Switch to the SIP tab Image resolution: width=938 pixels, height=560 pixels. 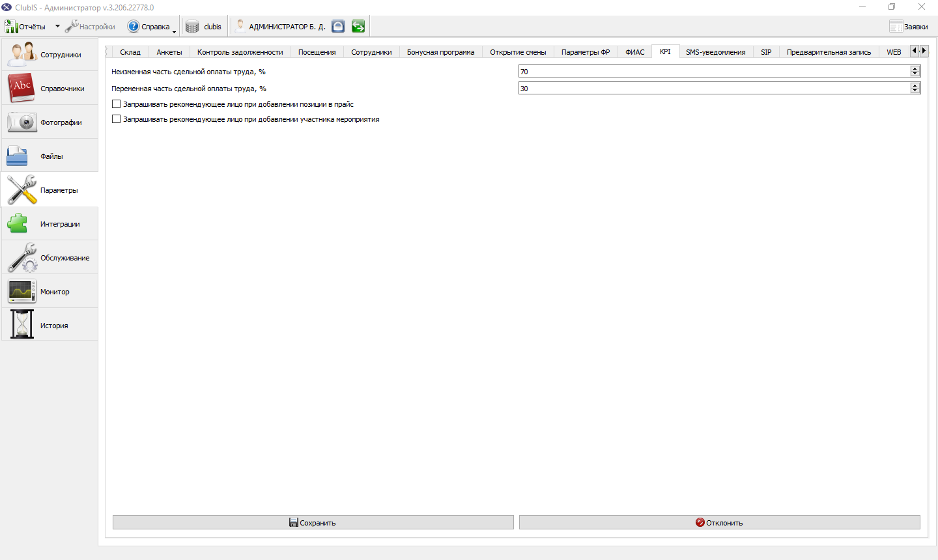[x=766, y=52]
